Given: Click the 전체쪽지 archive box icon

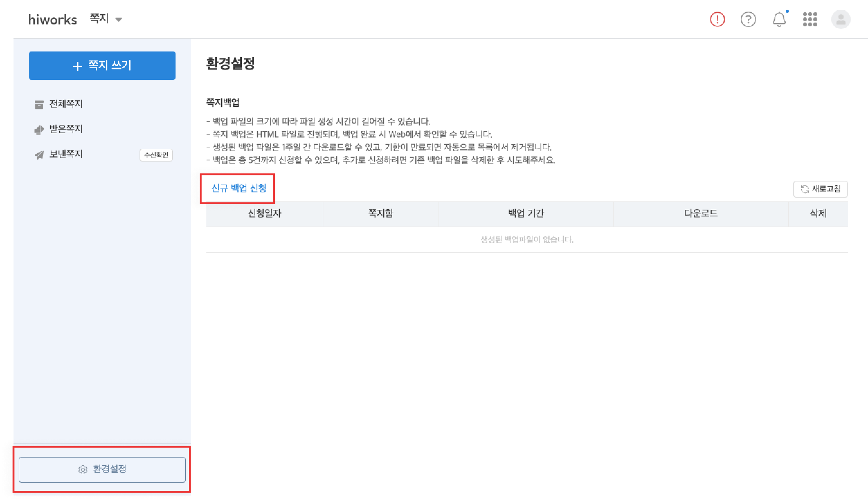Looking at the screenshot, I should (x=39, y=104).
